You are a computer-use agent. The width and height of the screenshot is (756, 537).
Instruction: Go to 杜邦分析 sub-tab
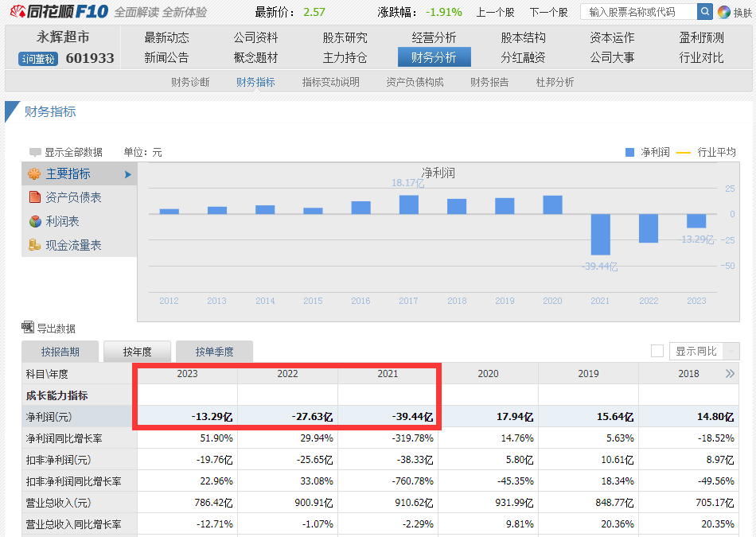555,82
